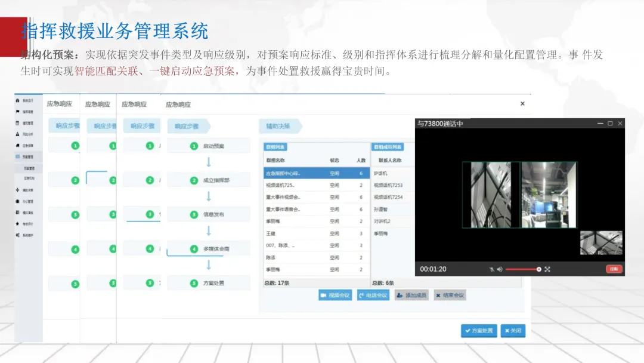The width and height of the screenshot is (644, 363).
Task: Open the gears icon at sidebar bottom
Action: click(18, 235)
